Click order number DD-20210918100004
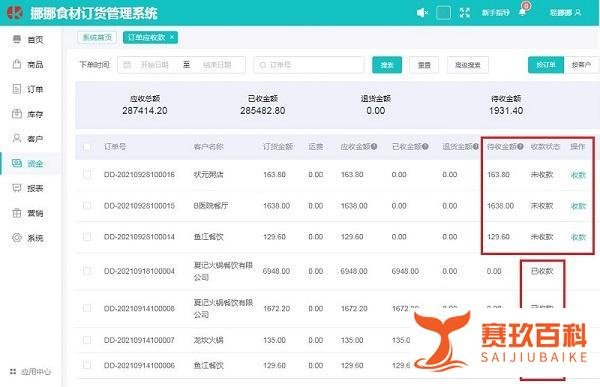 click(x=139, y=271)
